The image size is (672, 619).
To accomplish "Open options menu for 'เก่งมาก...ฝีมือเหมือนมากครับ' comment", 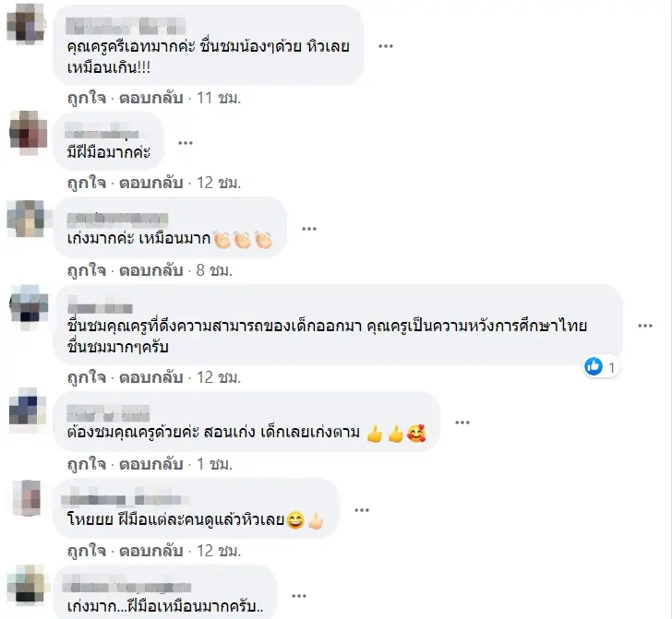I will pyautogui.click(x=299, y=595).
